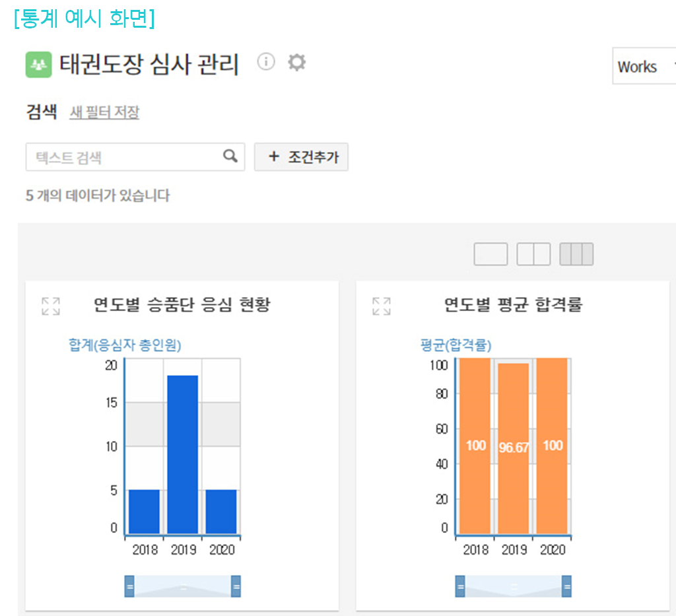
Task: Grab right range handle under 평균 합격률 chart
Action: coord(566,586)
